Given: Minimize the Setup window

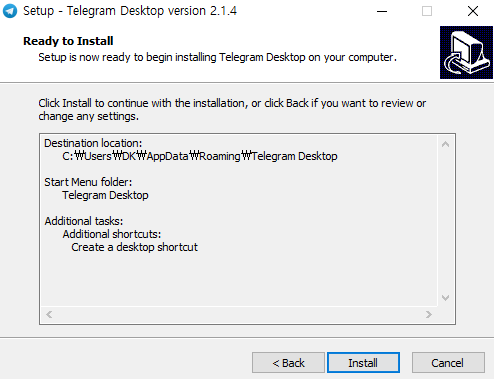Looking at the screenshot, I should pyautogui.click(x=382, y=11).
